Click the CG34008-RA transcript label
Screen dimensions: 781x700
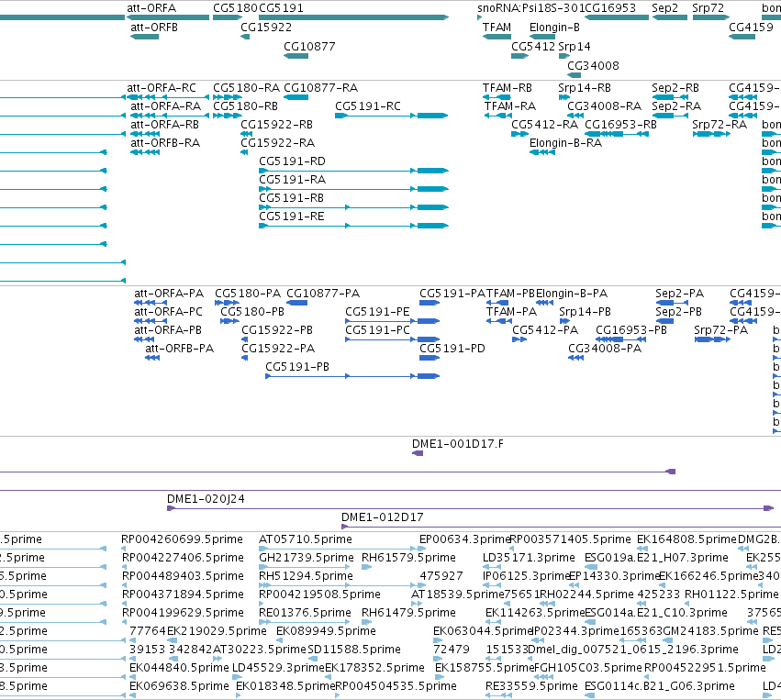(x=604, y=106)
